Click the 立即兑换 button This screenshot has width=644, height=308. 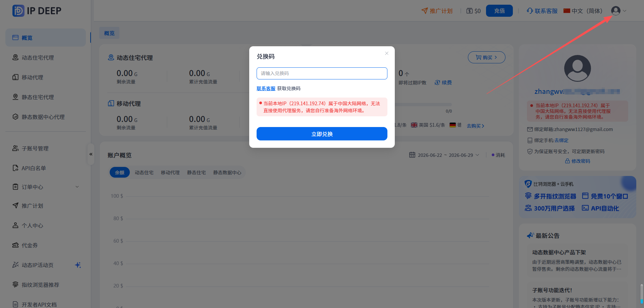[322, 134]
